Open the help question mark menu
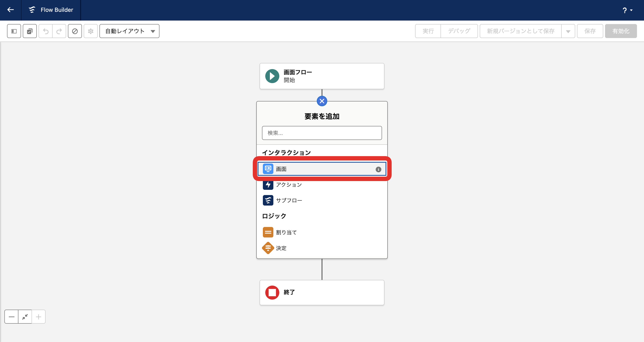644x342 pixels. coord(627,10)
